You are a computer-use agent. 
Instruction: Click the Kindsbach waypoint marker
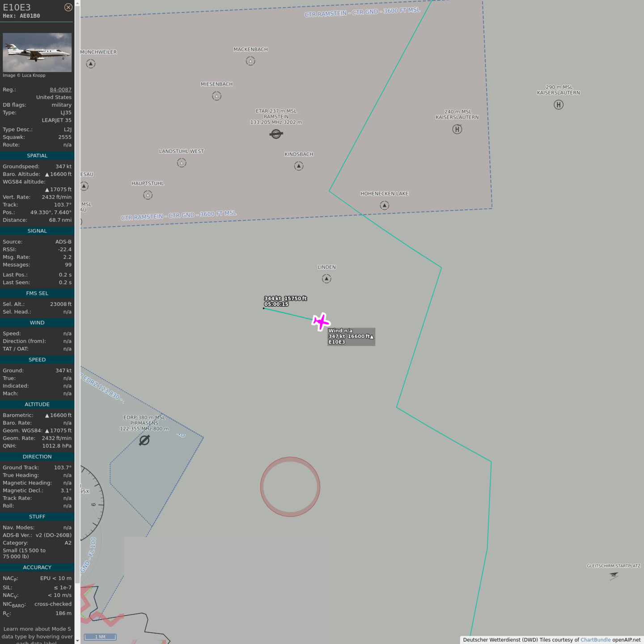coord(299,166)
